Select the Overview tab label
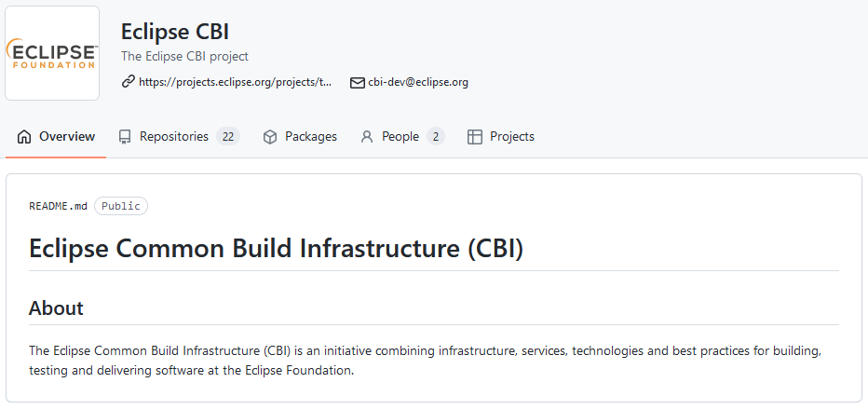The image size is (868, 410). [67, 137]
